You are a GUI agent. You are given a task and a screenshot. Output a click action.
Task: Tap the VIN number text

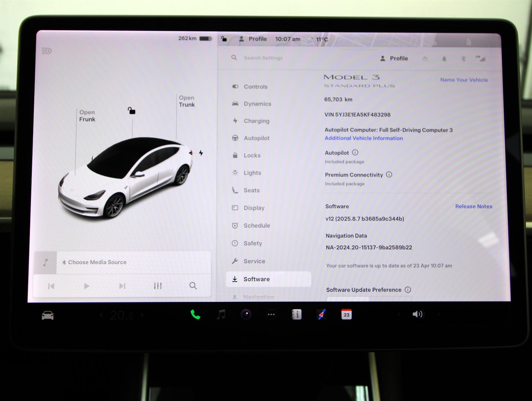358,115
